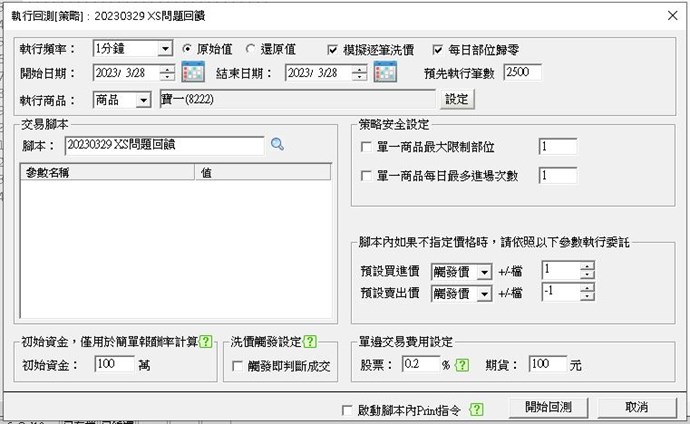The width and height of the screenshot is (690, 424).
Task: Select the 還原值 radio button
Action: point(250,49)
